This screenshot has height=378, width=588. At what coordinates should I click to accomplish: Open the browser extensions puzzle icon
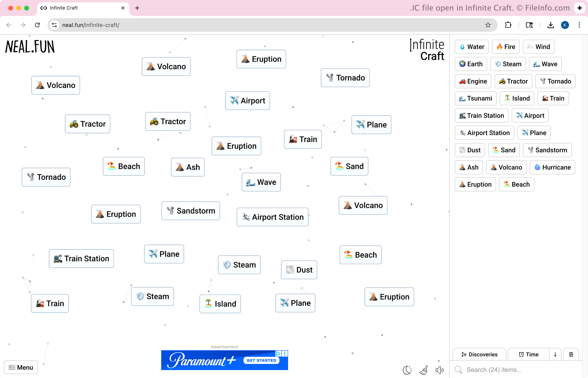508,25
